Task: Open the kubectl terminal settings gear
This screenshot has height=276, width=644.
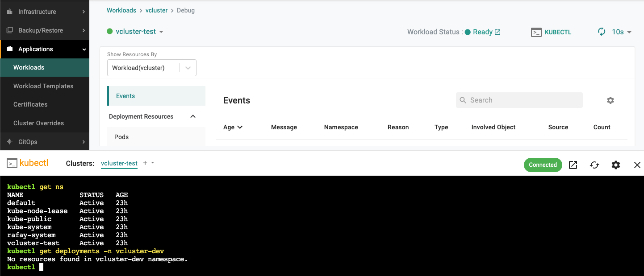Action: 615,165
